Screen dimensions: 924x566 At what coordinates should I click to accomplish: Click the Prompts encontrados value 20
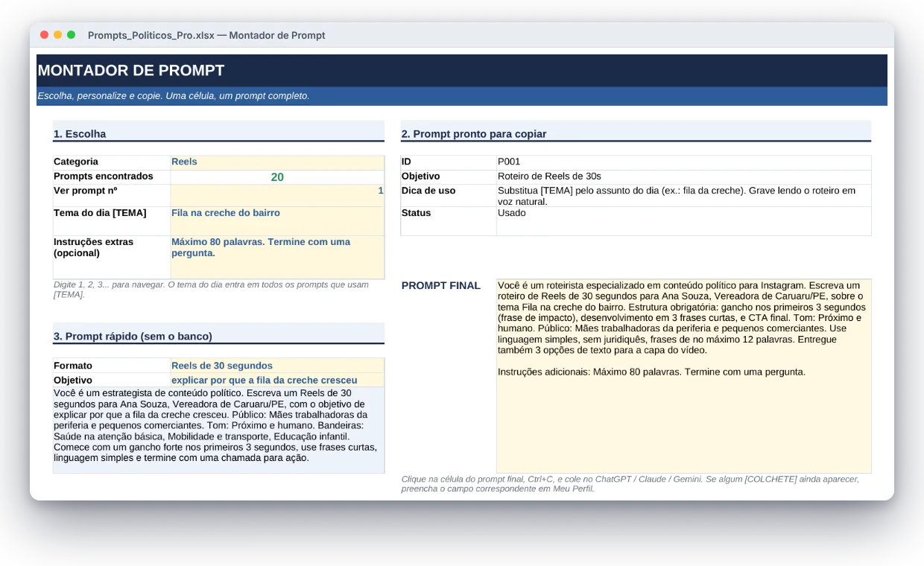tap(277, 177)
